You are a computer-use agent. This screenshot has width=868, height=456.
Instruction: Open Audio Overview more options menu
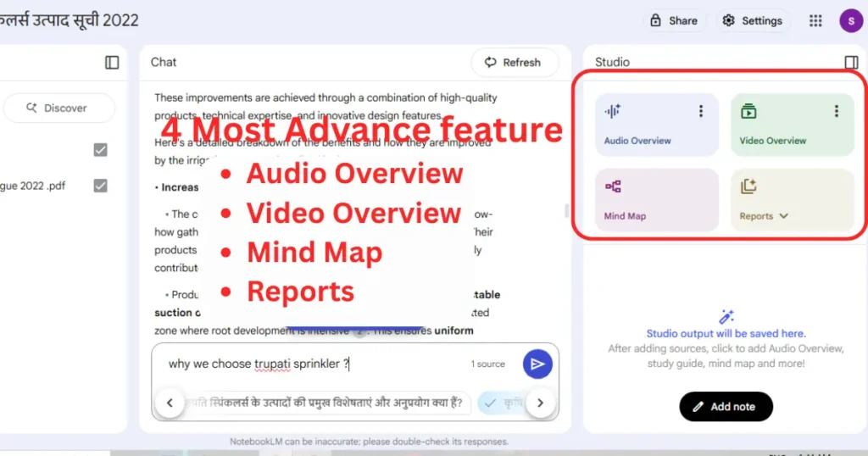701,111
